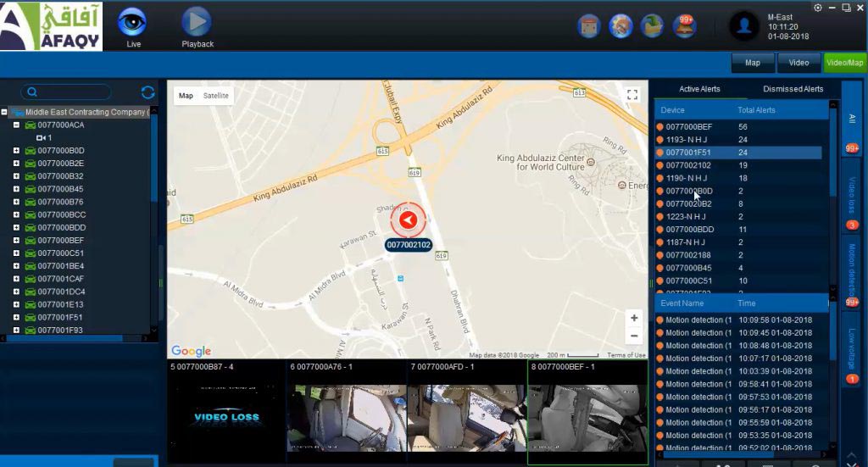
Task: Open the Live view eye icon
Action: click(x=131, y=22)
